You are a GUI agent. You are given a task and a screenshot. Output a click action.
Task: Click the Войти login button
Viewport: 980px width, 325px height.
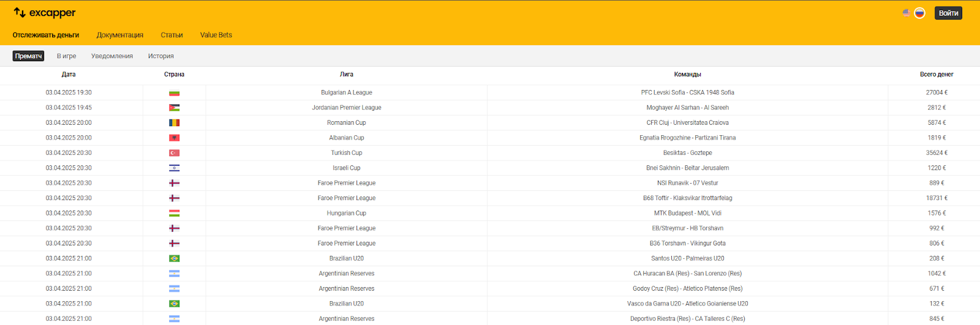[x=948, y=13]
